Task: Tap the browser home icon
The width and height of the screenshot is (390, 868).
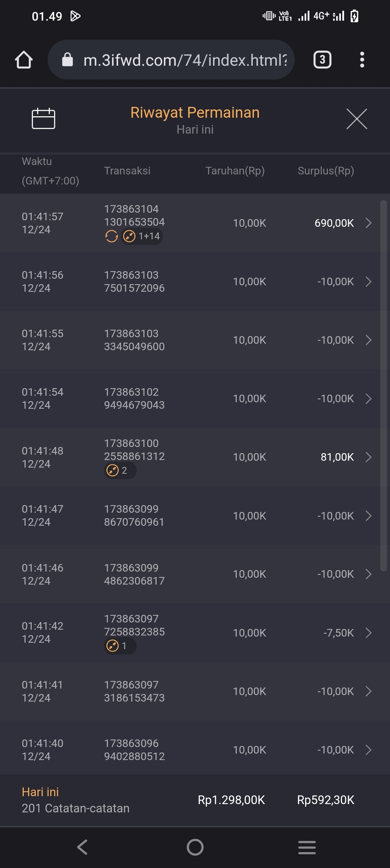Action: (x=24, y=60)
